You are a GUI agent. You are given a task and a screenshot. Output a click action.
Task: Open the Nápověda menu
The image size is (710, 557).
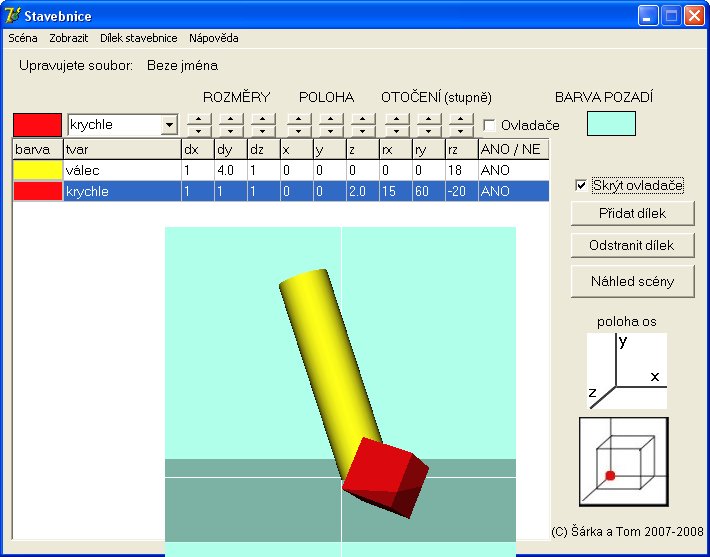pyautogui.click(x=214, y=38)
